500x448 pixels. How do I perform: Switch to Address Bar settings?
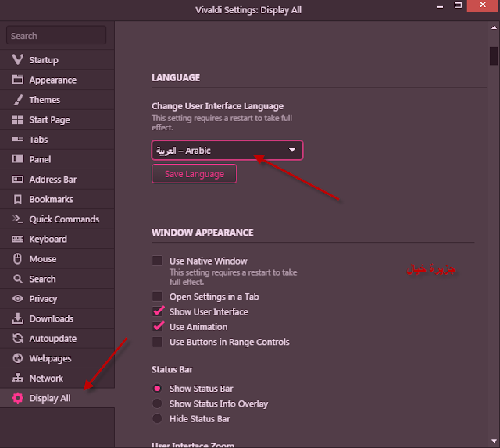53,180
